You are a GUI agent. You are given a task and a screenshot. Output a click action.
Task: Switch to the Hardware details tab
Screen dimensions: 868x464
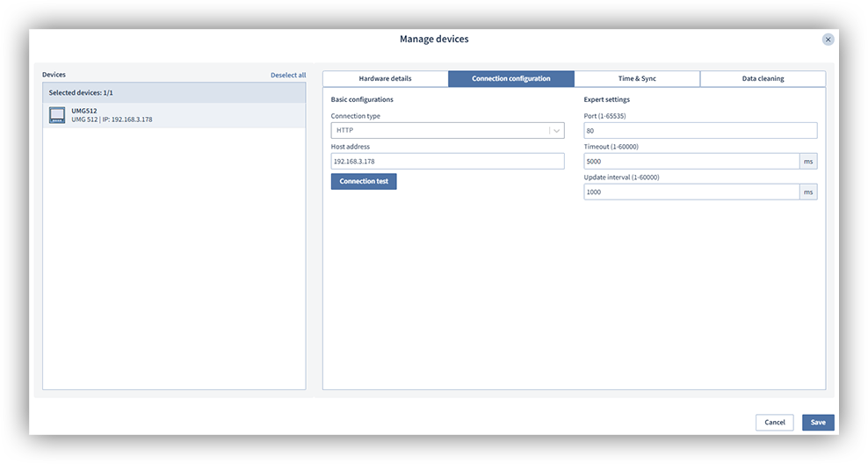click(385, 79)
